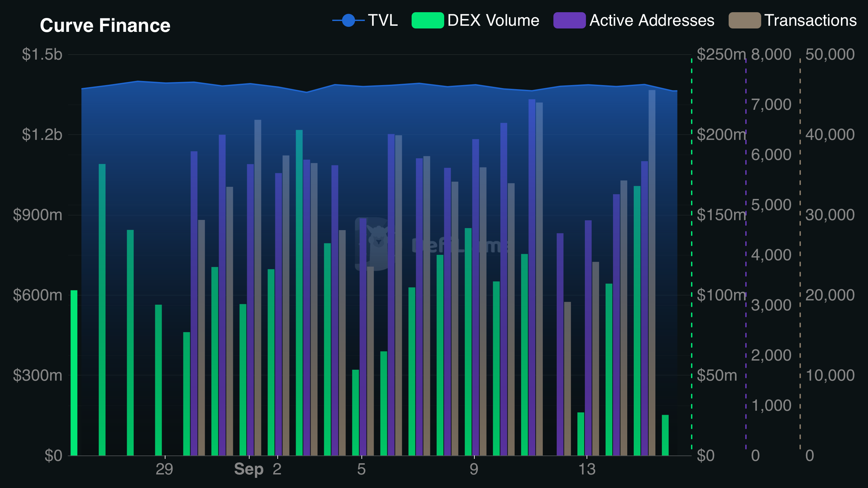Click the 5,000 active addresses axis label
Image resolution: width=868 pixels, height=488 pixels.
771,205
